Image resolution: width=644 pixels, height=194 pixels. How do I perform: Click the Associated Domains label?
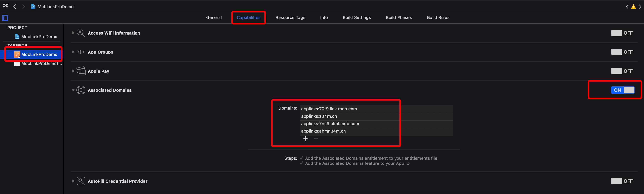pyautogui.click(x=109, y=90)
